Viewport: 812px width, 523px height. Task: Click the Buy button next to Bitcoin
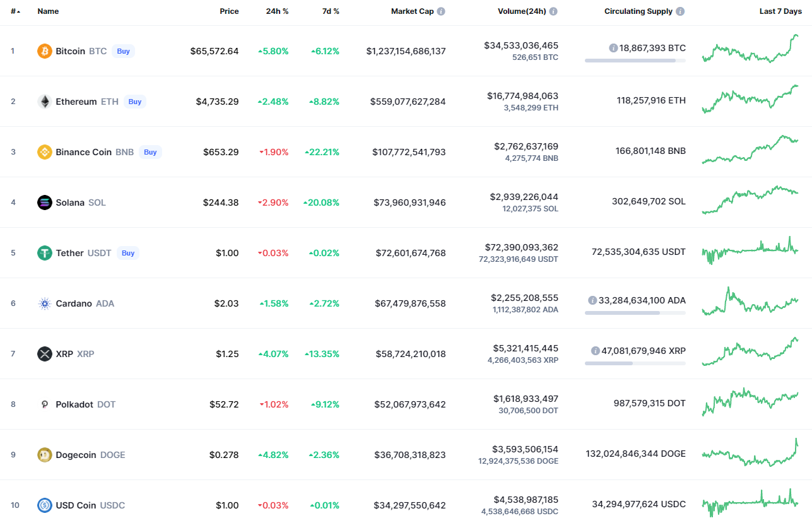pyautogui.click(x=124, y=51)
